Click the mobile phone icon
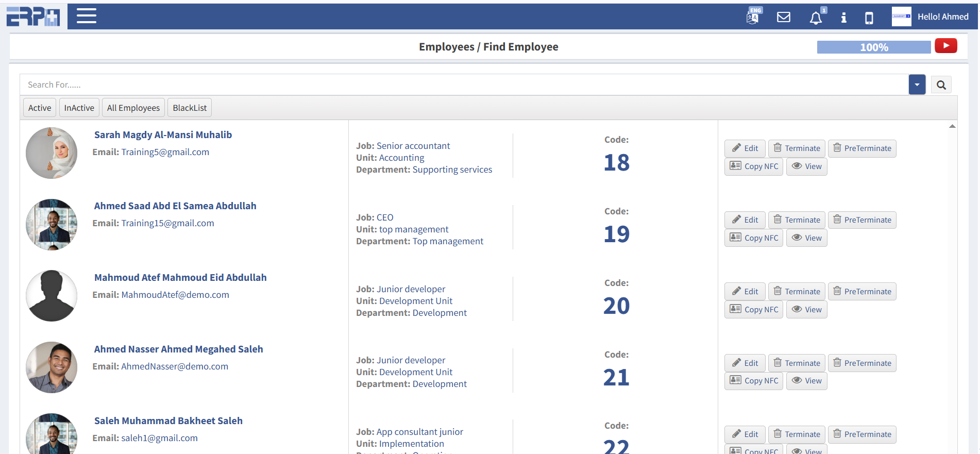This screenshot has height=454, width=980. (869, 18)
